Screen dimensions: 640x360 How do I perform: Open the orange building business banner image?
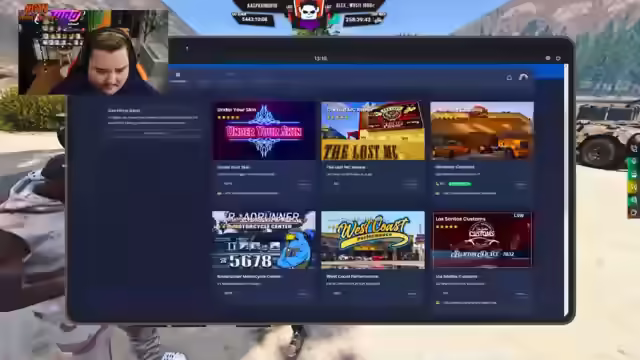[x=482, y=131]
